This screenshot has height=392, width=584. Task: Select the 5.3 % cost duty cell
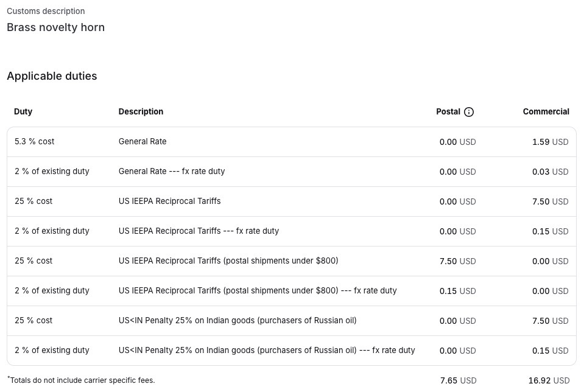click(x=35, y=142)
